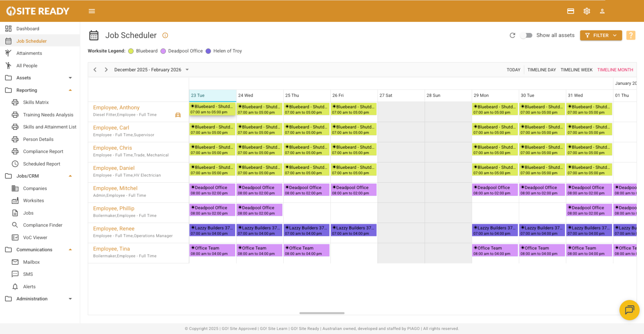Click the Worksites factory icon
The width and height of the screenshot is (644, 334).
15,201
